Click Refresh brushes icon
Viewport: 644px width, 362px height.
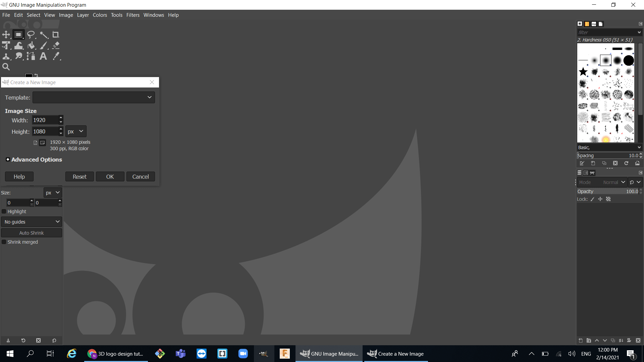pyautogui.click(x=626, y=163)
